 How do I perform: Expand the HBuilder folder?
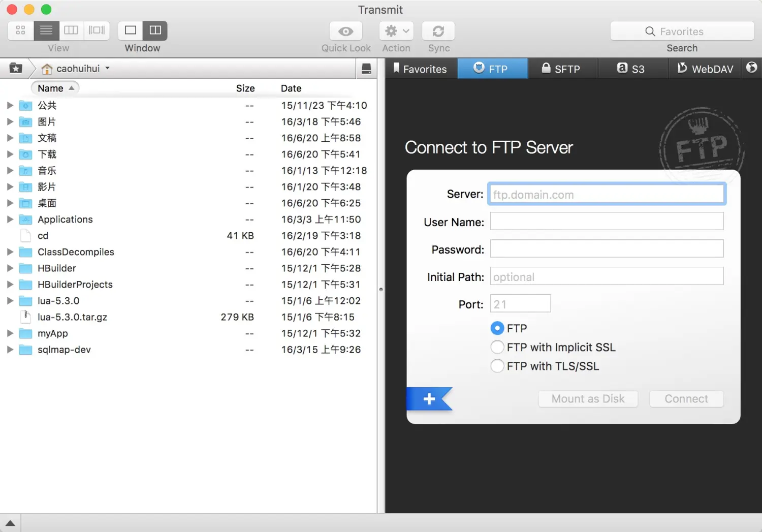(10, 268)
